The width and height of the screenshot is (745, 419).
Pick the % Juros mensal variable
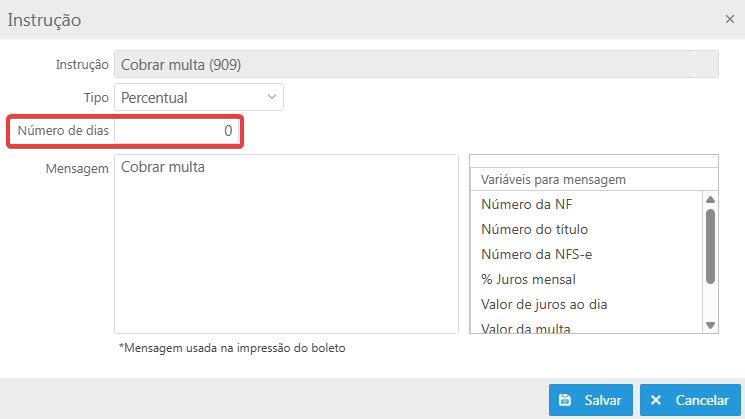click(528, 279)
